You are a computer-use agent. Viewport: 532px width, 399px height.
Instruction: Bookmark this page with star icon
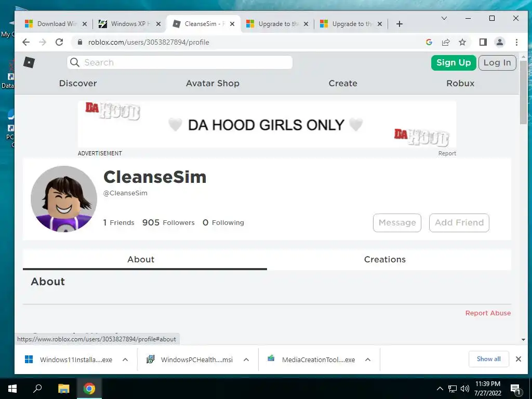click(x=462, y=42)
